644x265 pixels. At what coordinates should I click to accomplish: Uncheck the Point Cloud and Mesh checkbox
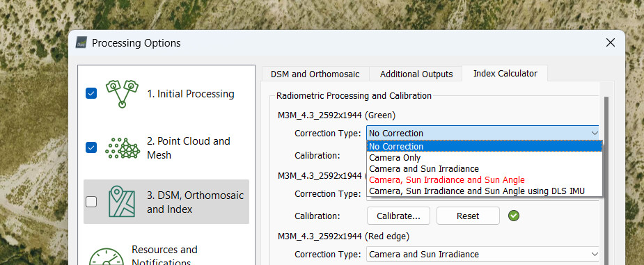[91, 147]
